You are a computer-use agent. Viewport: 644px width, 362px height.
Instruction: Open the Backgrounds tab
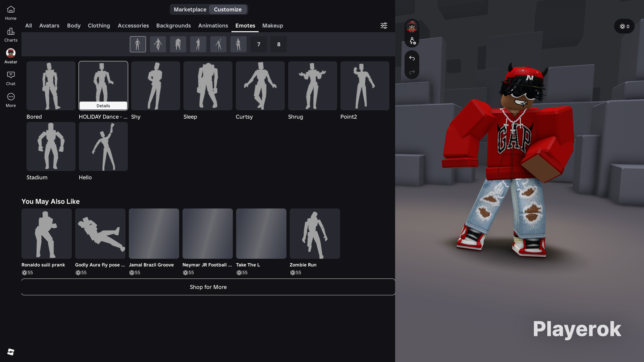tap(173, 26)
